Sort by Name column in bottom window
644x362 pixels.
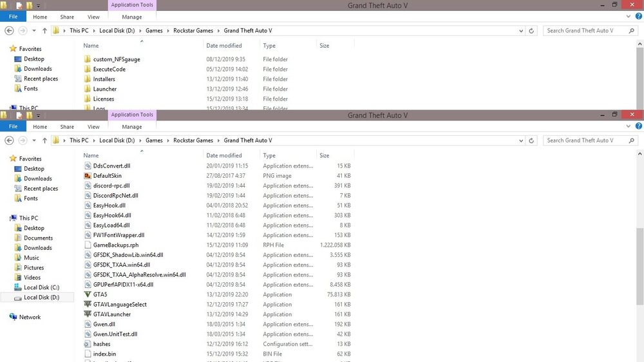pyautogui.click(x=91, y=155)
